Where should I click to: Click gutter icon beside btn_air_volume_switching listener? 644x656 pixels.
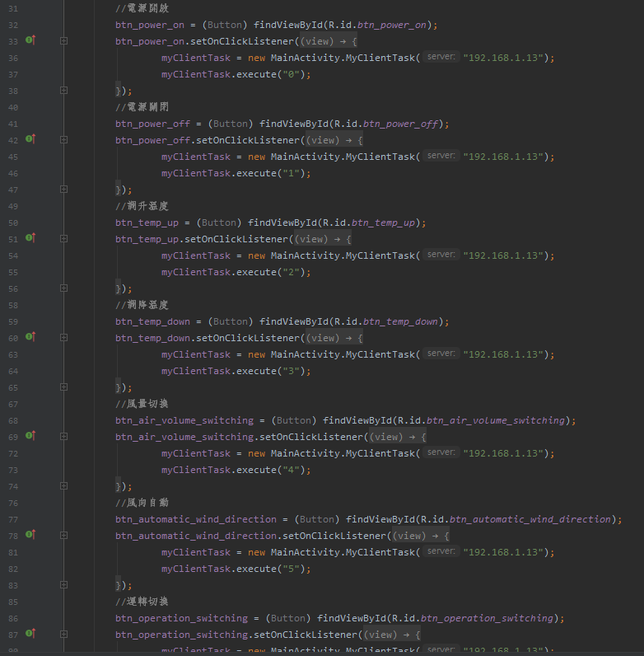click(x=30, y=435)
